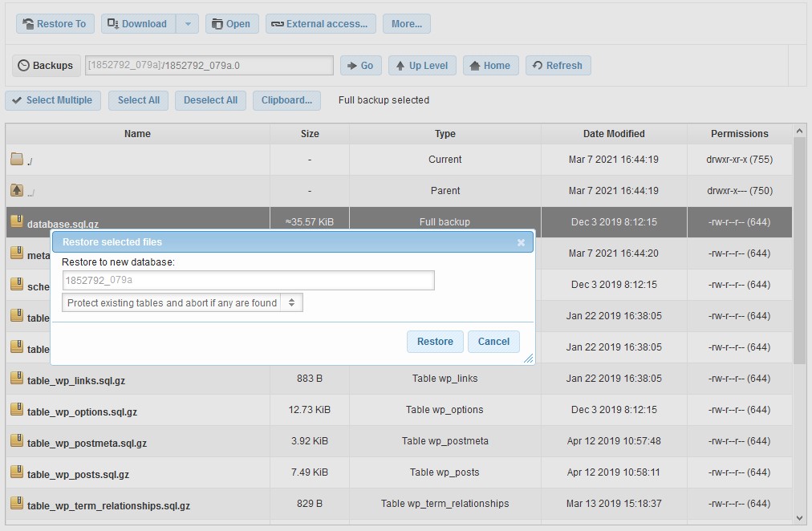
Task: Expand the Download dropdown arrow
Action: click(x=187, y=24)
